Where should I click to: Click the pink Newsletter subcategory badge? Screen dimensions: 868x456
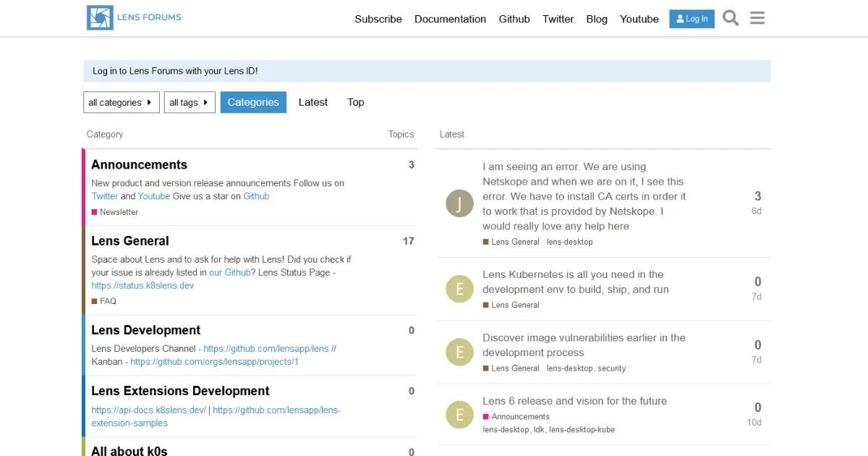tap(118, 212)
